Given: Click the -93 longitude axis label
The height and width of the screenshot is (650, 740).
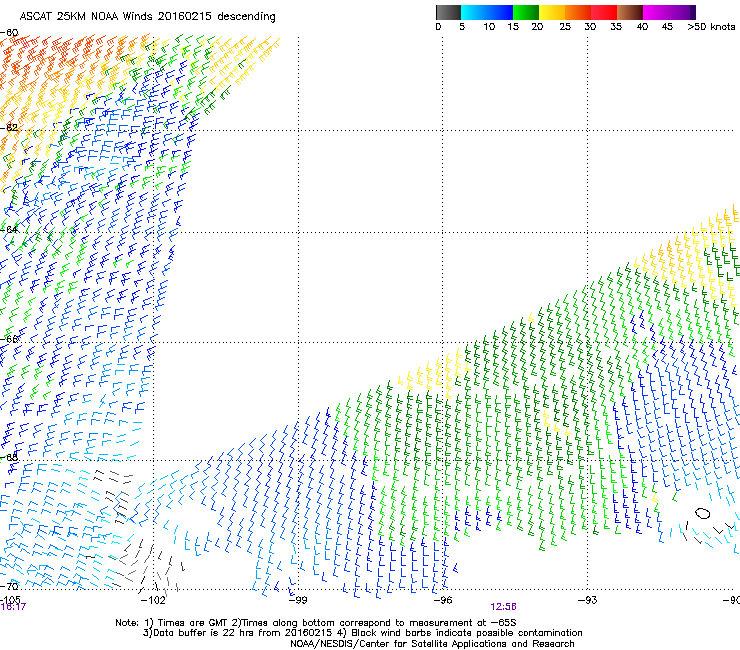Looking at the screenshot, I should pos(588,600).
